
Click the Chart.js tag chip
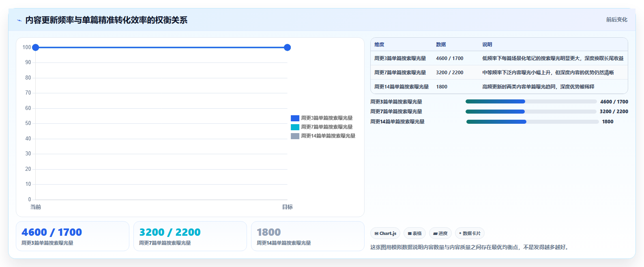385,233
